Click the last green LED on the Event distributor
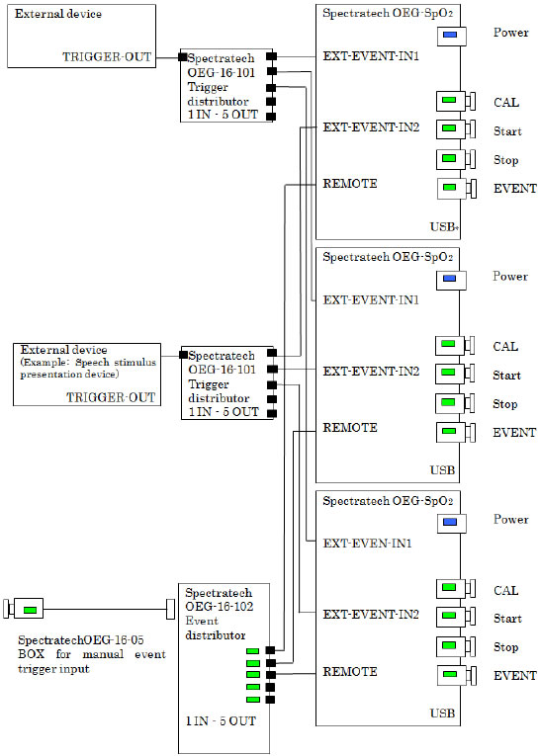 pos(253,700)
